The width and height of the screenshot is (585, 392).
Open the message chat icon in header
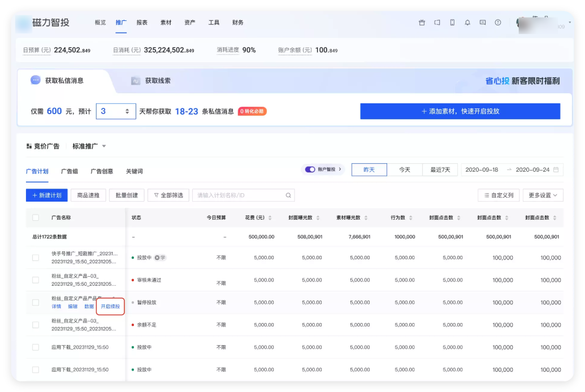[x=483, y=23]
